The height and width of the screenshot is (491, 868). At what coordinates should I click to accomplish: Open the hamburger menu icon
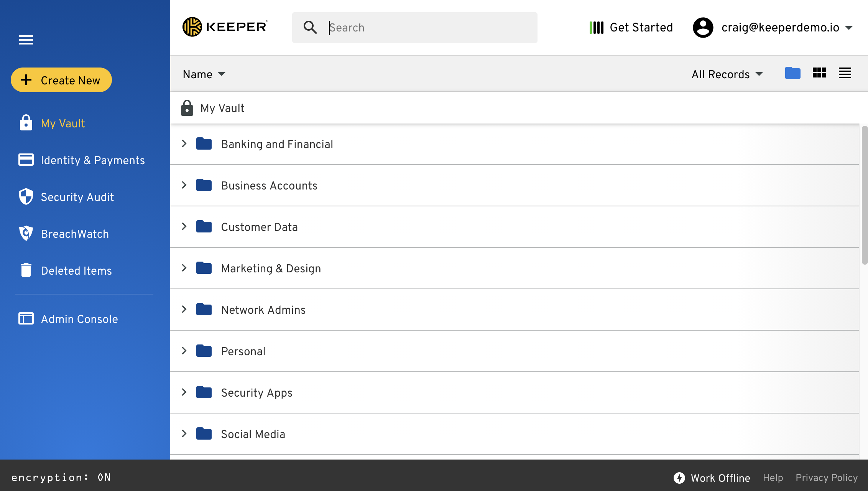tap(26, 40)
